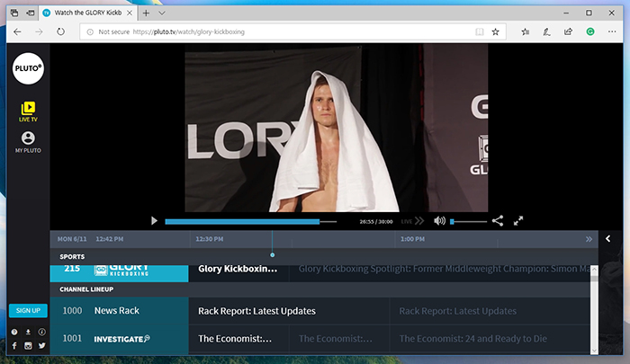
Task: Open the Pluto TV logo home
Action: coord(28,68)
